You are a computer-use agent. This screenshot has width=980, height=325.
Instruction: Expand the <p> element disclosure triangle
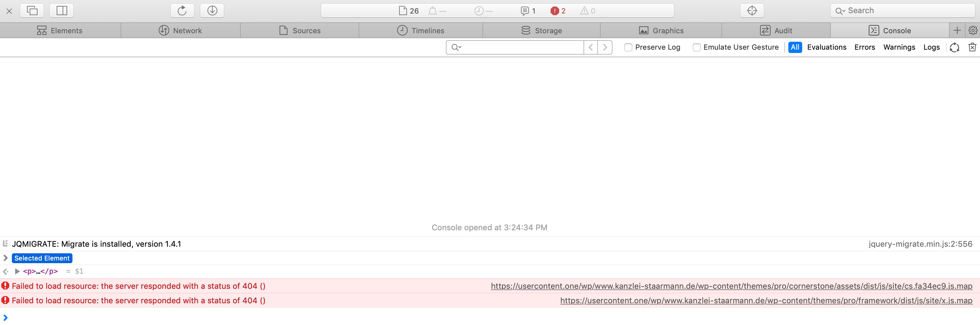coord(17,271)
